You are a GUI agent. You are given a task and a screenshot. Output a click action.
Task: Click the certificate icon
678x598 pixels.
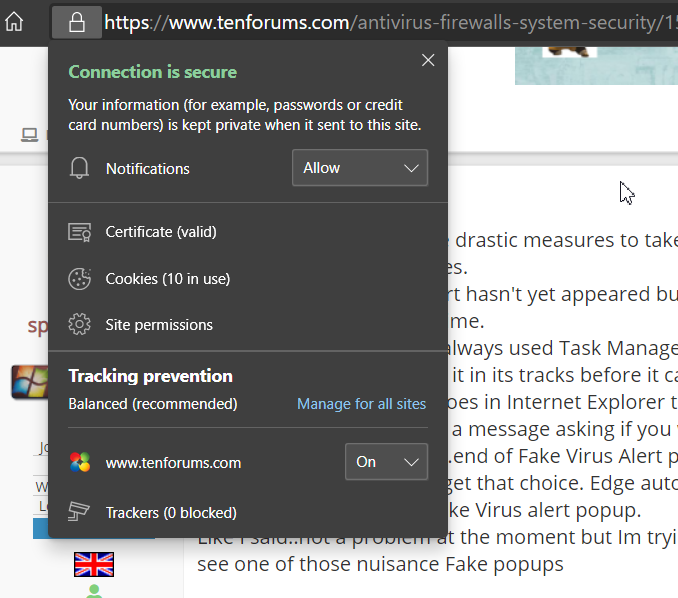[80, 232]
